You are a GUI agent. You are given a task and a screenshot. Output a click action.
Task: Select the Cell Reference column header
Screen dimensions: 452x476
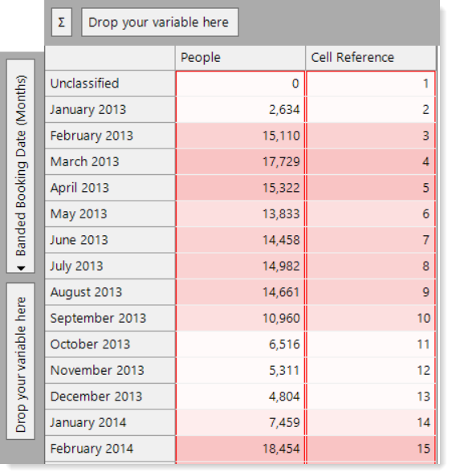(371, 58)
